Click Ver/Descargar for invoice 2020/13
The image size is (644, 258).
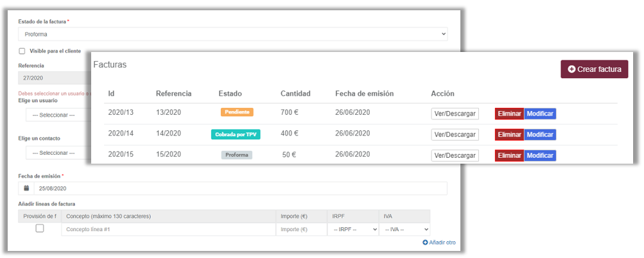click(x=455, y=114)
